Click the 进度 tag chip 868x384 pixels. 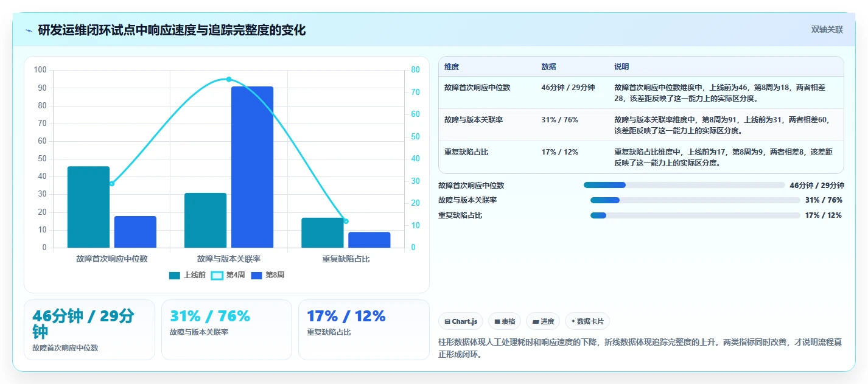click(543, 321)
